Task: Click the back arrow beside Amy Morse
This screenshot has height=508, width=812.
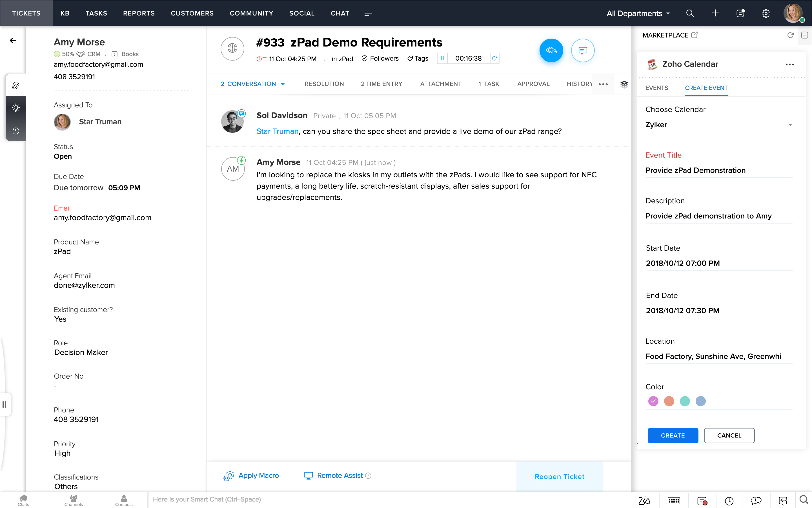Action: [x=13, y=41]
